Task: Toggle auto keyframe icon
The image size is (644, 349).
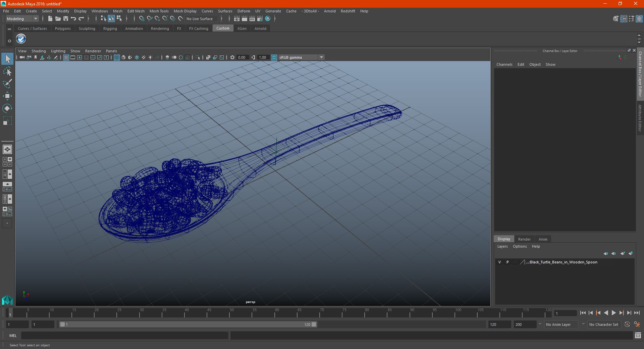Action: click(627, 325)
